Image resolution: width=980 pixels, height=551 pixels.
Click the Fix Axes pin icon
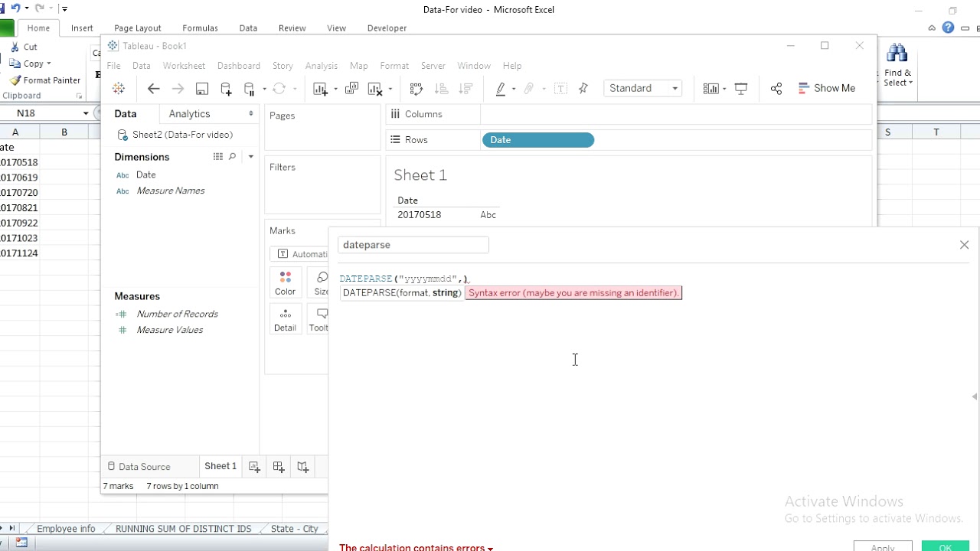pyautogui.click(x=583, y=89)
